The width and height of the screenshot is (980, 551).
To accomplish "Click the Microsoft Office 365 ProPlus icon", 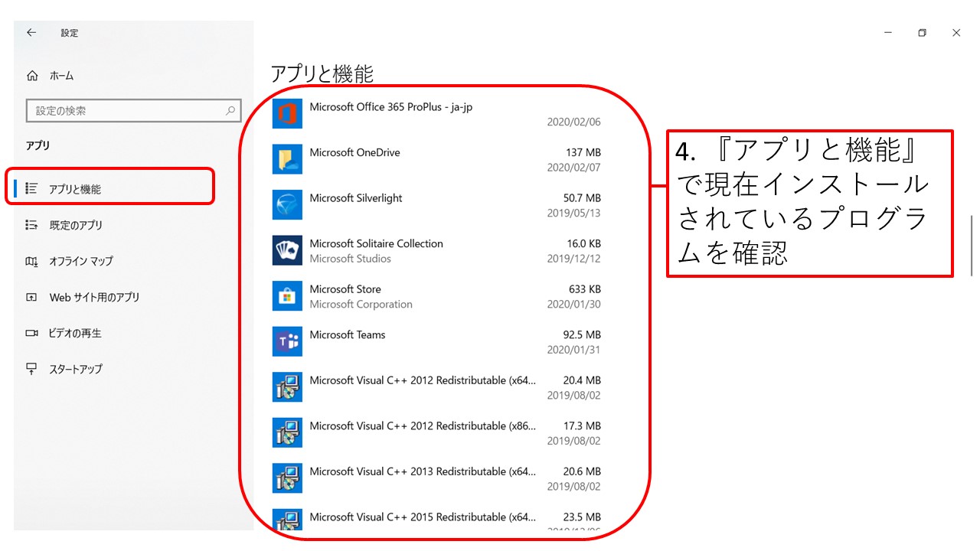I will click(x=287, y=114).
